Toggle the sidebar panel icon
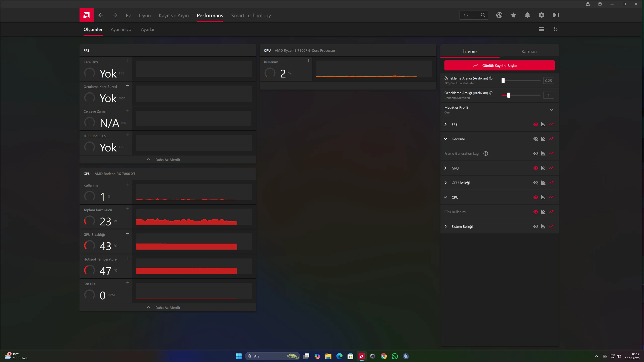The width and height of the screenshot is (644, 362). 555,15
